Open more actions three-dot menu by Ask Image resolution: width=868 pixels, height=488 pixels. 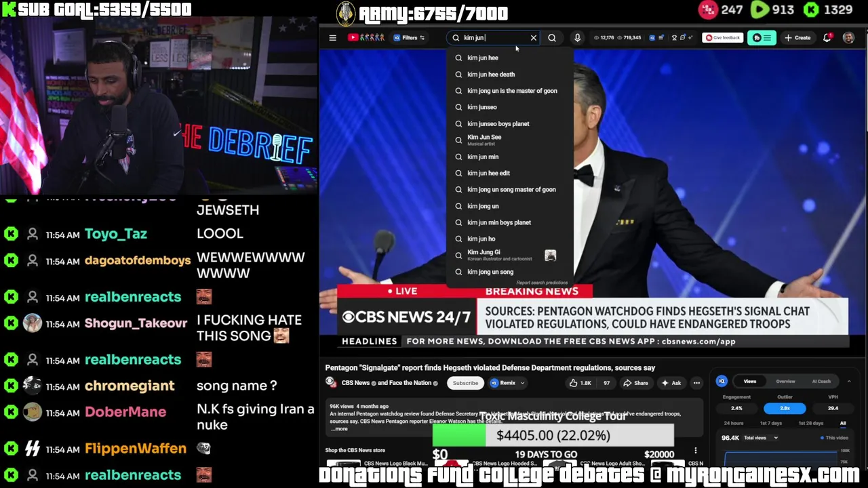(x=696, y=383)
